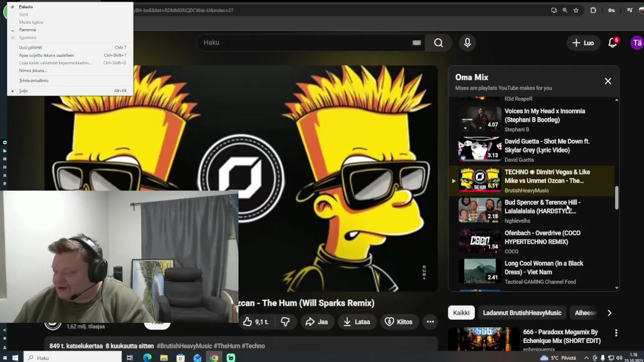The image size is (644, 362).
Task: Choose Sulje in the window menu
Action: [70, 91]
